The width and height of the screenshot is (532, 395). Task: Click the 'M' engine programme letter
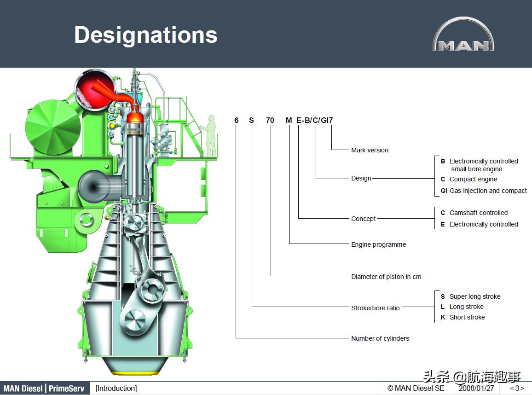(x=289, y=120)
